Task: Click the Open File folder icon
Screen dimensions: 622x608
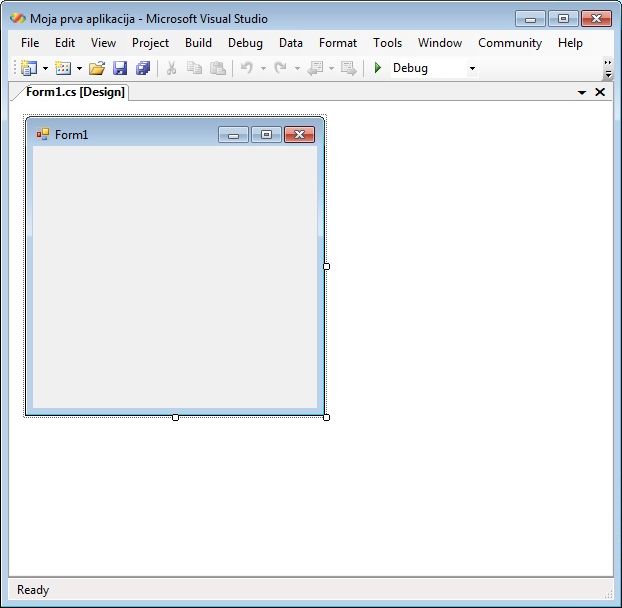Action: (x=97, y=68)
